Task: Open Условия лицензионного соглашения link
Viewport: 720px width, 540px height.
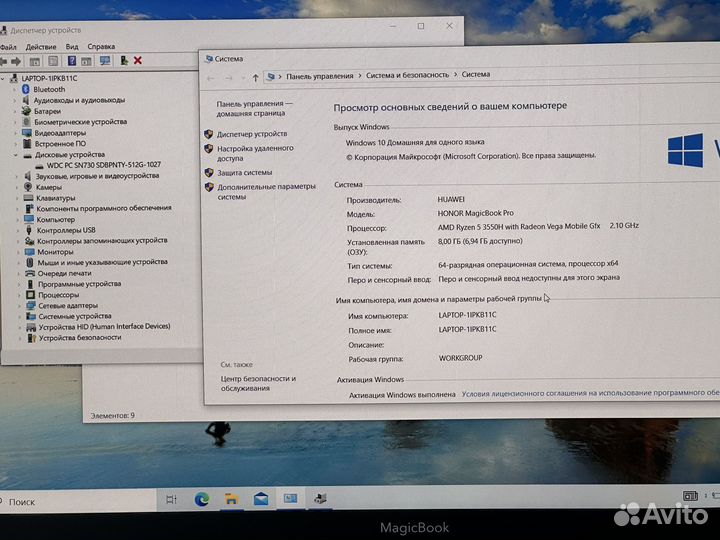Action: coord(591,393)
